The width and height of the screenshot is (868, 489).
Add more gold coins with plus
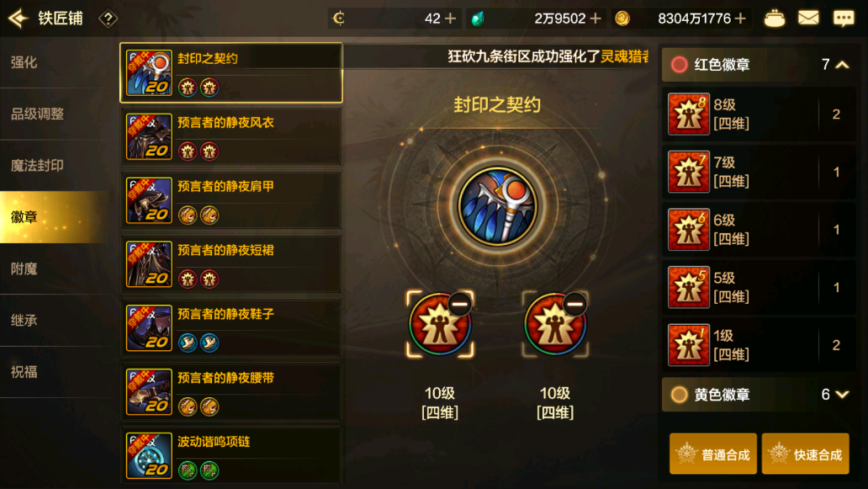tap(740, 19)
